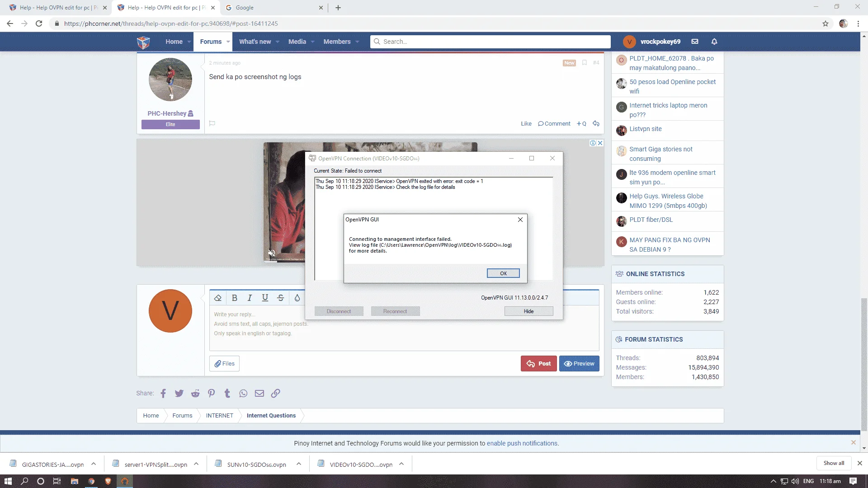
Task: Expand Members menu dropdown arrow
Action: (x=357, y=42)
